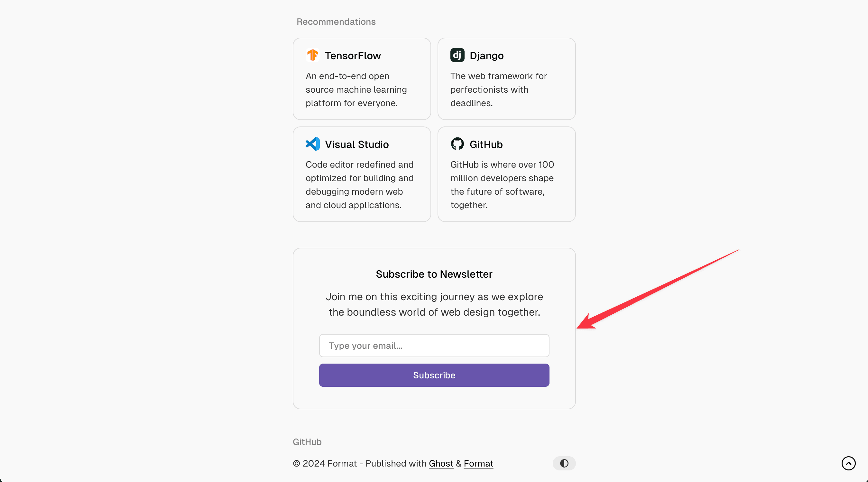Click the TensorFlow logo icon
Image resolution: width=868 pixels, height=482 pixels.
(x=312, y=55)
